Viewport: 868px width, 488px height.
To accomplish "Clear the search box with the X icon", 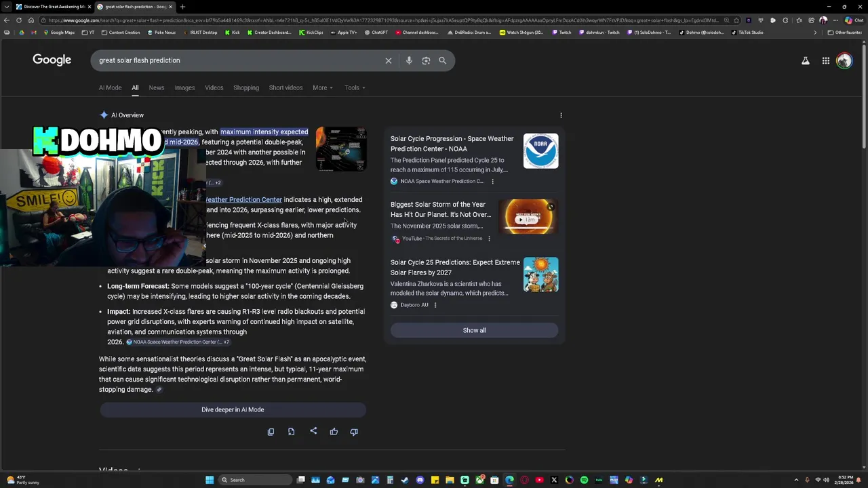I will [x=389, y=60].
